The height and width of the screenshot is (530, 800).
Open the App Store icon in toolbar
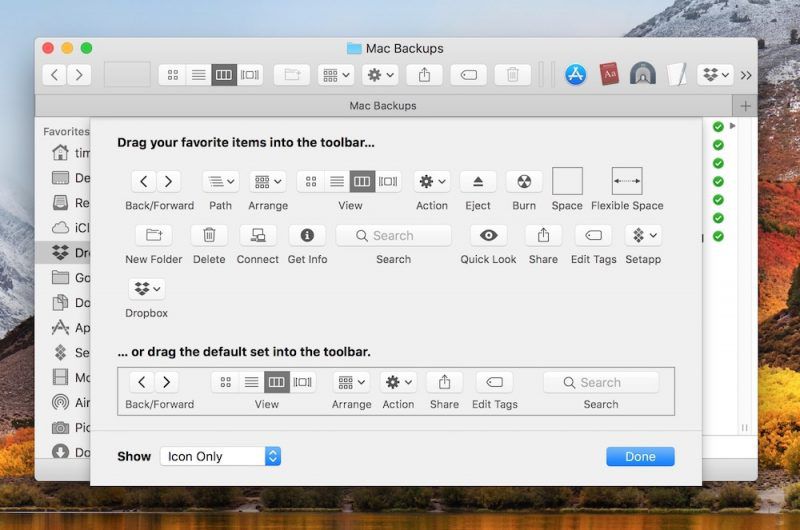point(575,75)
